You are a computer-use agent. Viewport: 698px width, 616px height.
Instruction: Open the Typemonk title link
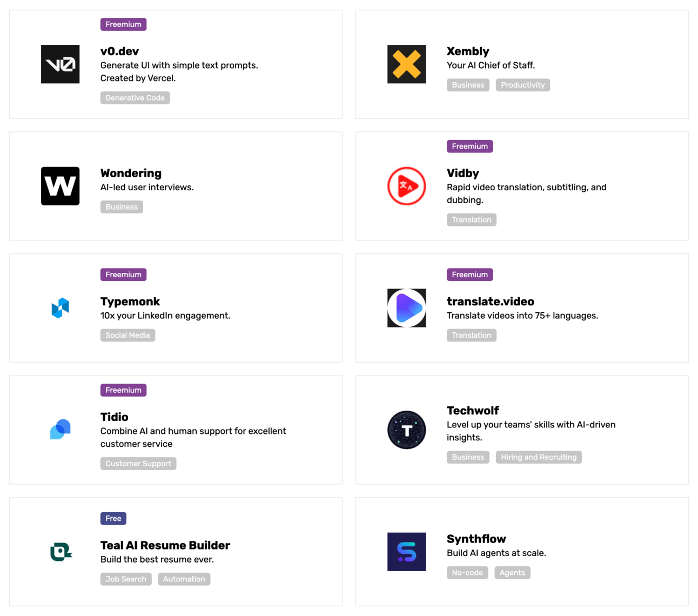pyautogui.click(x=130, y=302)
